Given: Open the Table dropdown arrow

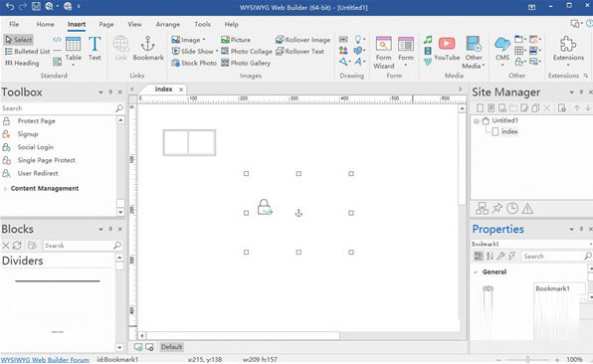Looking at the screenshot, I should pyautogui.click(x=73, y=65).
